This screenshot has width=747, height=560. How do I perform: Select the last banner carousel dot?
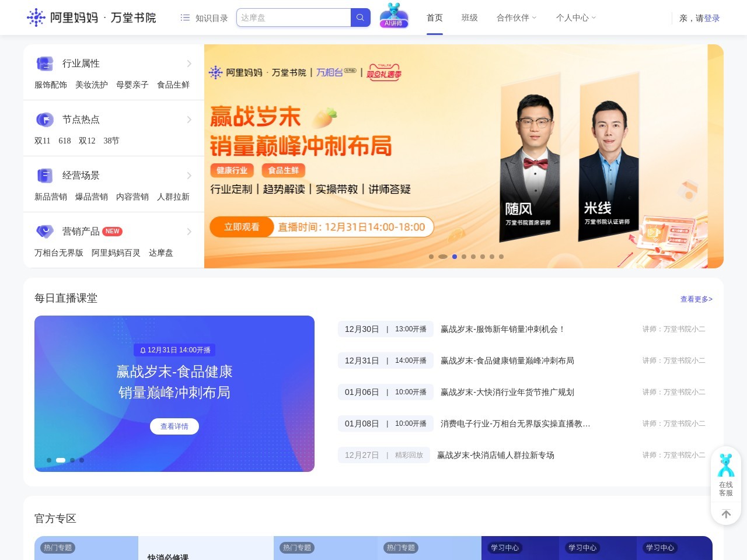click(501, 257)
